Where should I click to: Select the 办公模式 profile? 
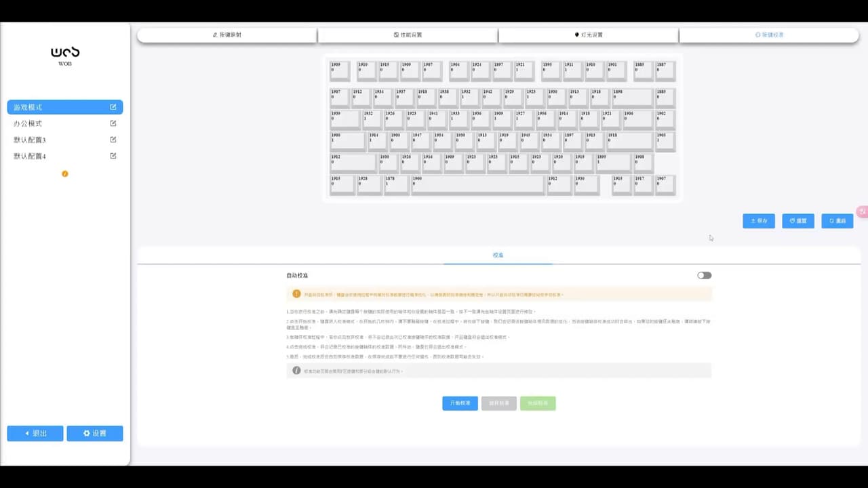click(28, 123)
